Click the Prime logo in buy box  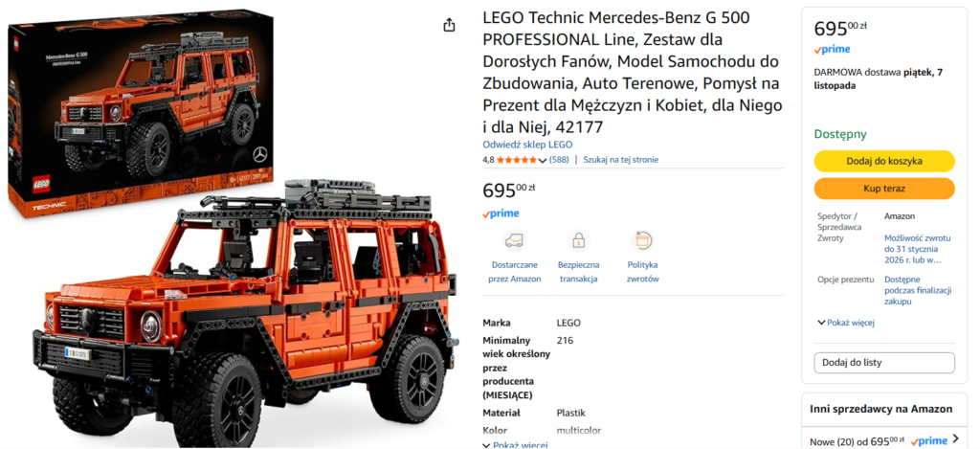[x=832, y=50]
